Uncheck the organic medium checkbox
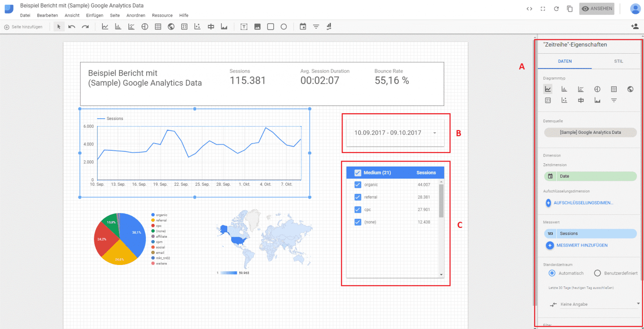The height and width of the screenshot is (329, 644). [x=358, y=184]
